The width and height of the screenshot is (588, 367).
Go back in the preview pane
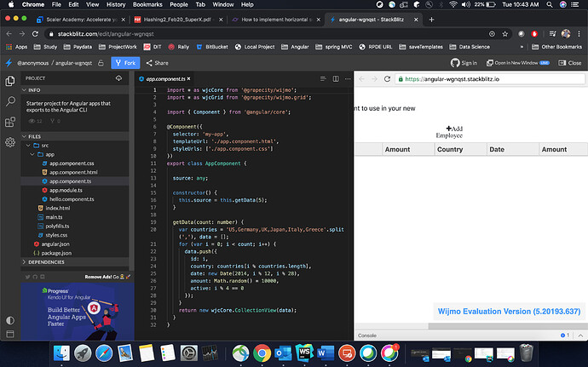361,78
